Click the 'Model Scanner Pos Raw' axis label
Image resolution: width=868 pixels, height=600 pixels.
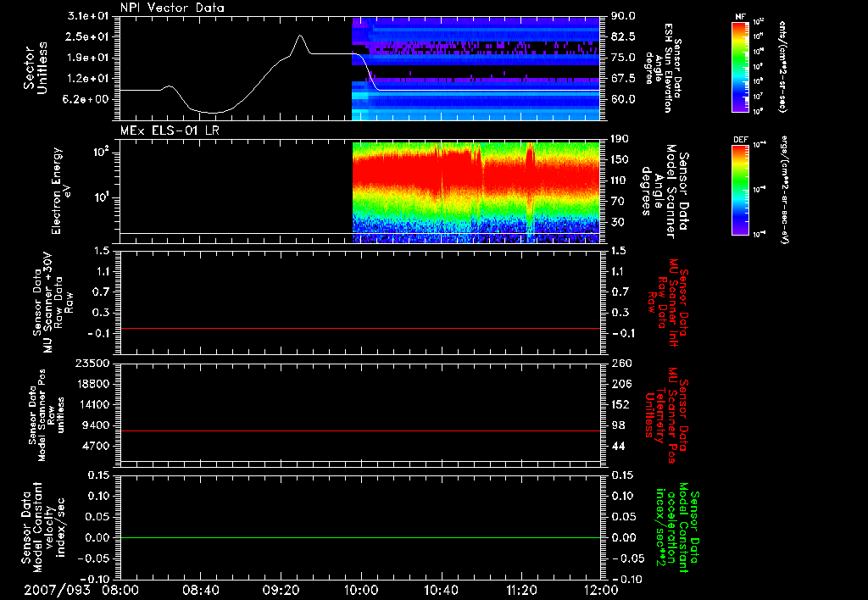[47, 415]
